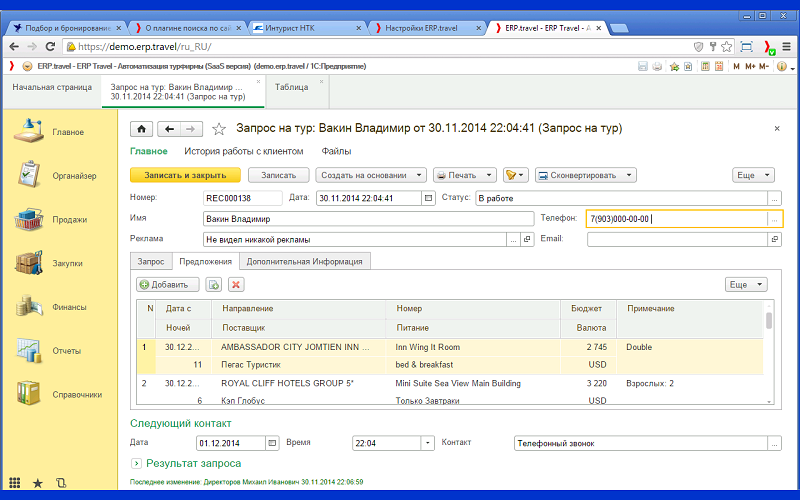Bookmark page with browser star icon
Screen dimensions: 800x500
click(727, 47)
